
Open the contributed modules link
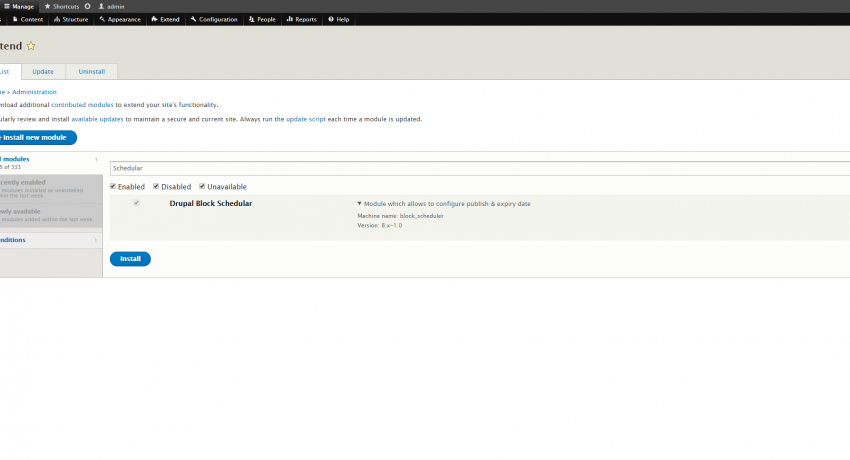click(82, 105)
